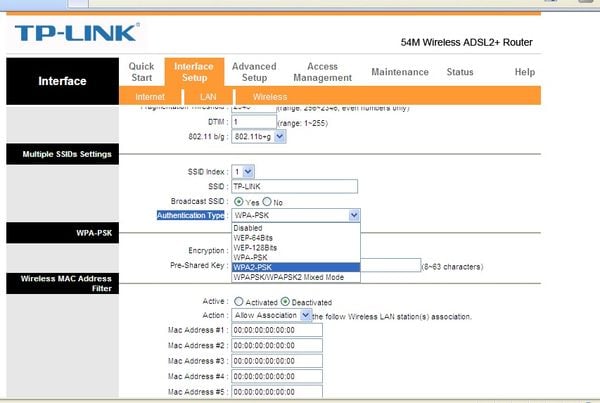Image resolution: width=600 pixels, height=403 pixels.
Task: Click the Pre-Shared Key field
Action: (390, 265)
